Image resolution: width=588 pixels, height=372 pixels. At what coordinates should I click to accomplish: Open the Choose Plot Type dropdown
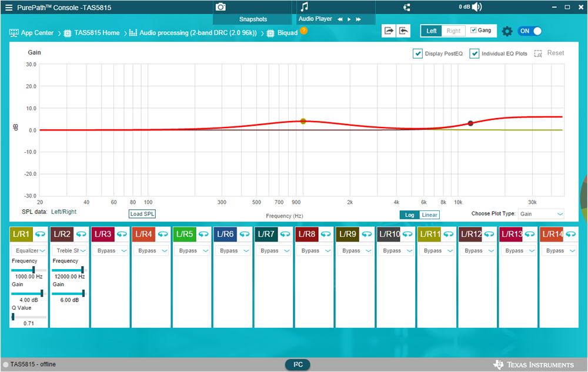point(542,214)
